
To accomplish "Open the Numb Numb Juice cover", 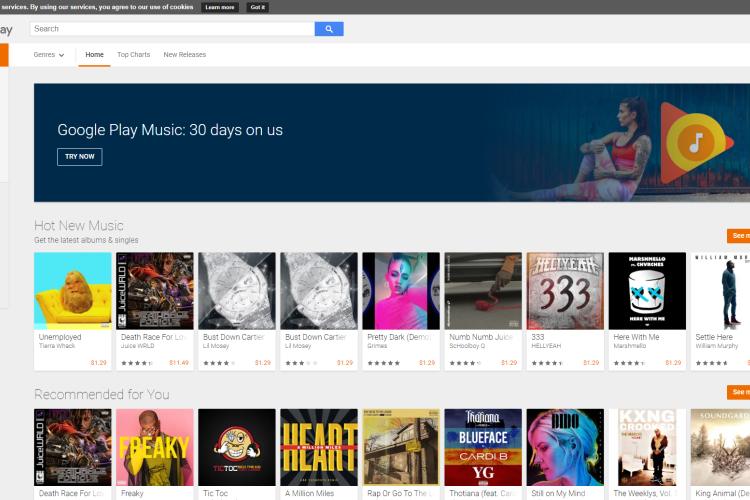I will click(483, 291).
